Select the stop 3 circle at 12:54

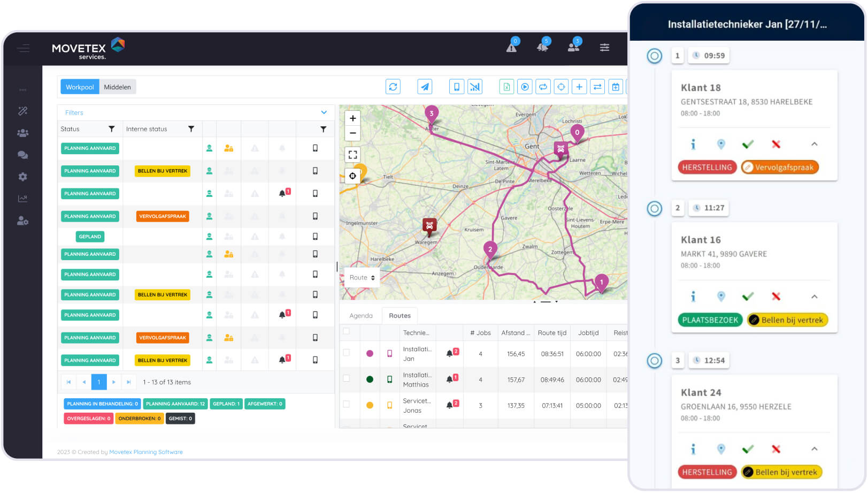tap(655, 361)
